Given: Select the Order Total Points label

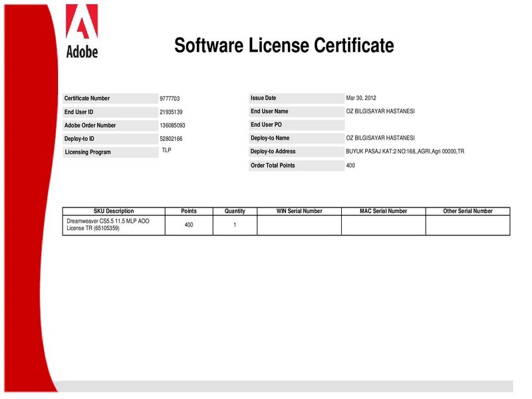Looking at the screenshot, I should (x=273, y=165).
